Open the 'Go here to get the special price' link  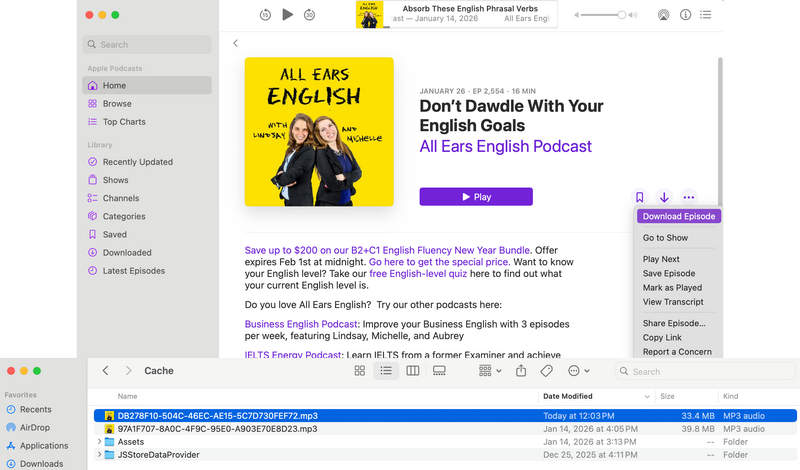[438, 262]
